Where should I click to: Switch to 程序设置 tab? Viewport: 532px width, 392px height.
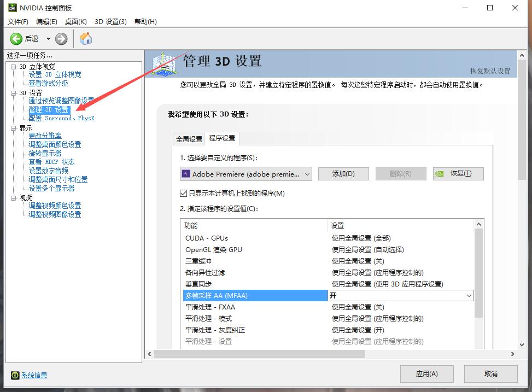(222, 138)
